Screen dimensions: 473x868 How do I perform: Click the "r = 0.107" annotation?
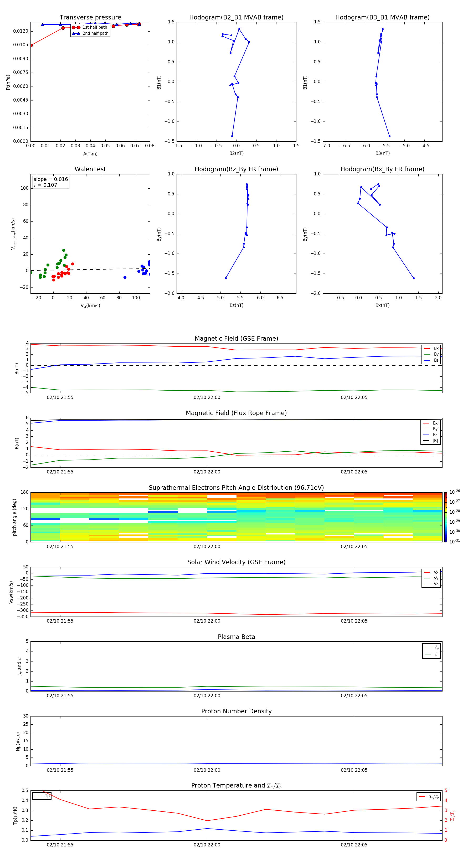(x=45, y=185)
